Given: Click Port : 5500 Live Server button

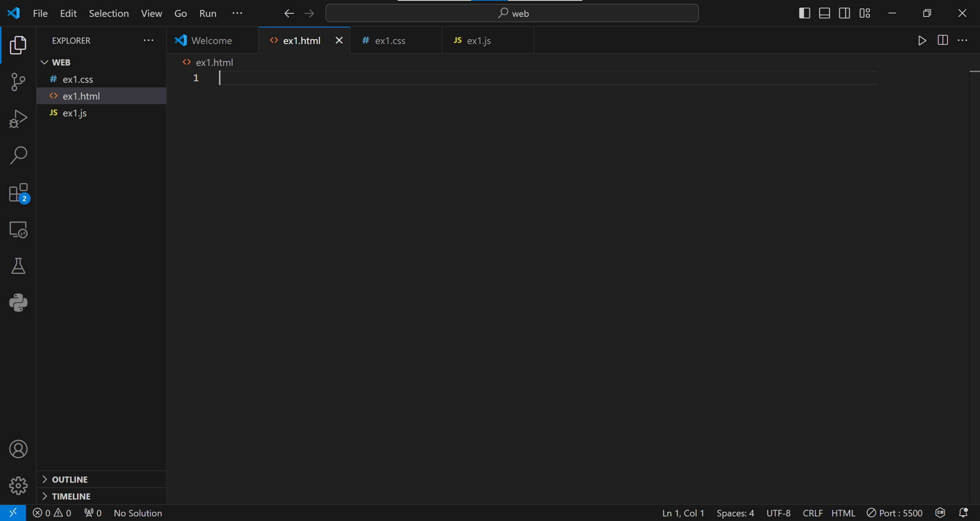Looking at the screenshot, I should point(895,513).
